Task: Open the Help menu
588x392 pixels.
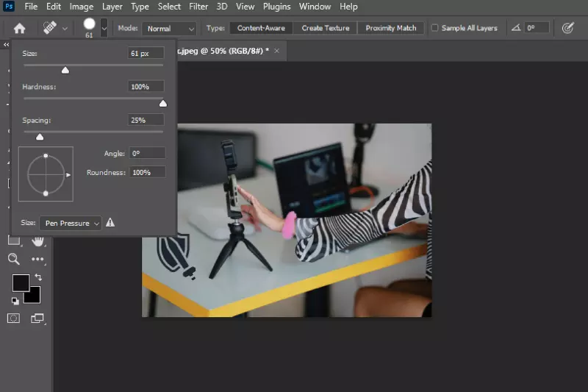Action: pyautogui.click(x=348, y=7)
